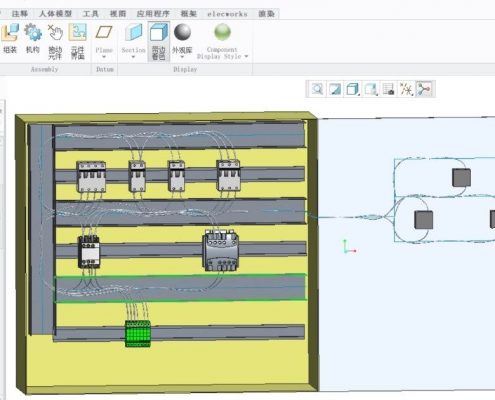Open the Display Style cube icon
The width and height of the screenshot is (495, 400).
pos(353,89)
